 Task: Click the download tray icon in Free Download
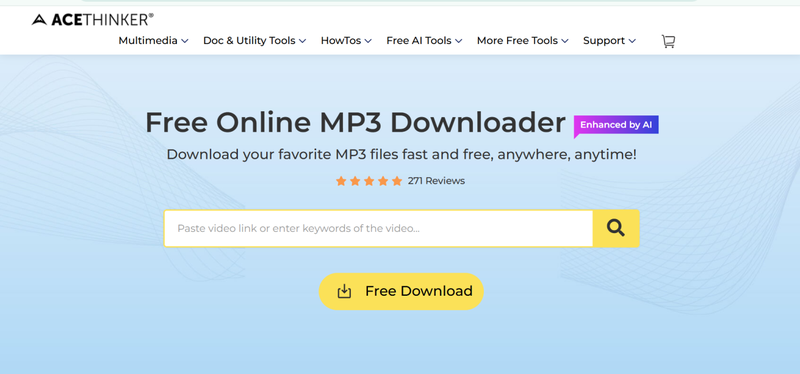tap(344, 291)
